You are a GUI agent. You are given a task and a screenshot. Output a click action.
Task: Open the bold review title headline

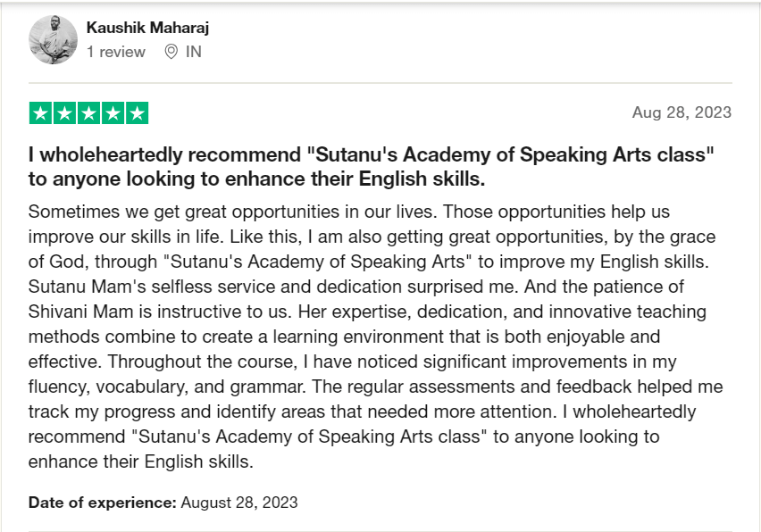pos(372,166)
